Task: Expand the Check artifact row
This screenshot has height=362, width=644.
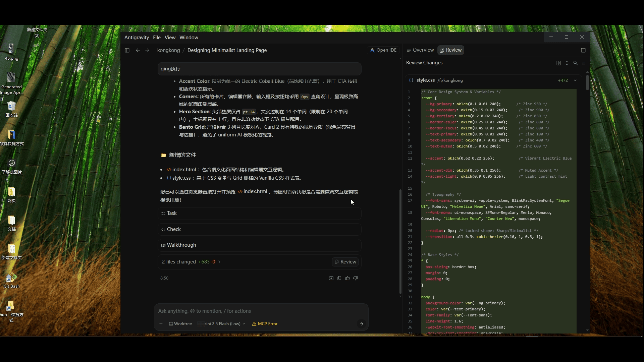Action: tap(259, 229)
